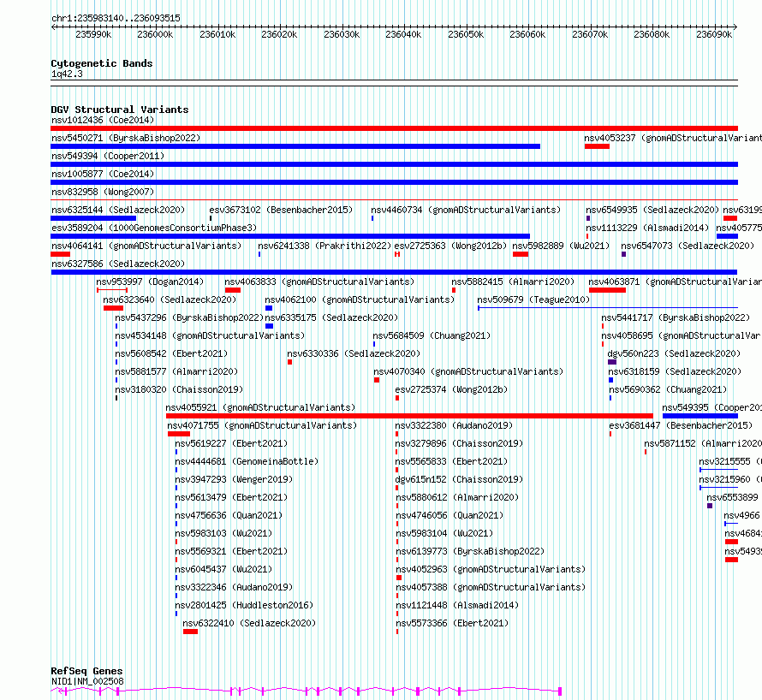This screenshot has height=700, width=762.
Task: Click the nsv6241338 (Prakrithi2022) label
Action: coord(324,246)
